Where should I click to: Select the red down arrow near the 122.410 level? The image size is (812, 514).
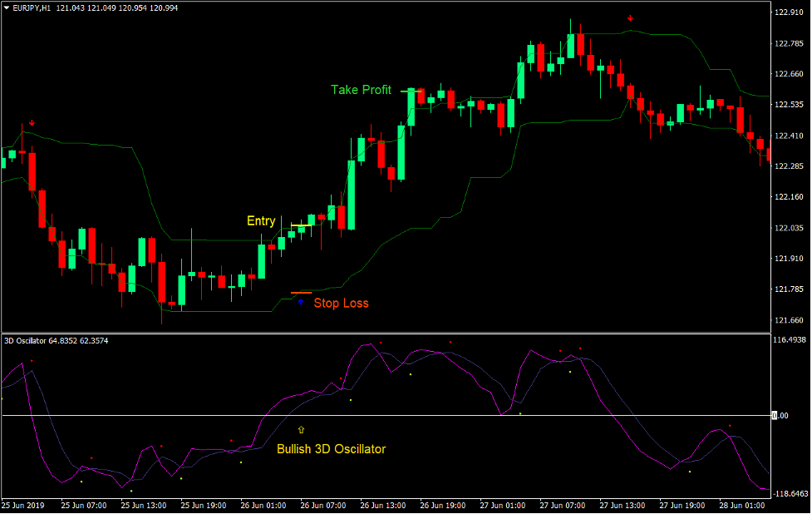(32, 123)
